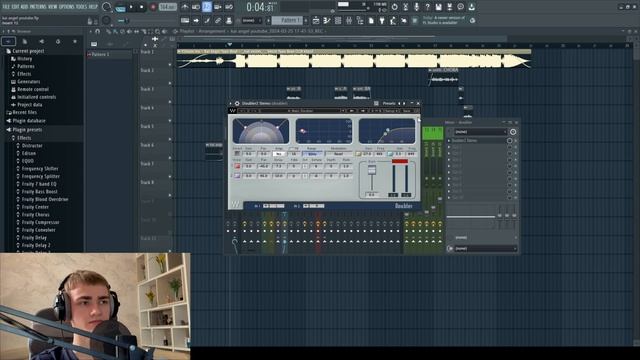This screenshot has height=360, width=640.
Task: Click the Presets button in Doubler window
Action: pos(389,103)
